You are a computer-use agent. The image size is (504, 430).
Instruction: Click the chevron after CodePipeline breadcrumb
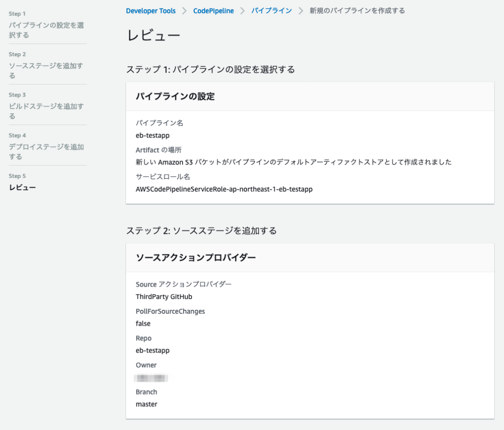click(x=243, y=11)
